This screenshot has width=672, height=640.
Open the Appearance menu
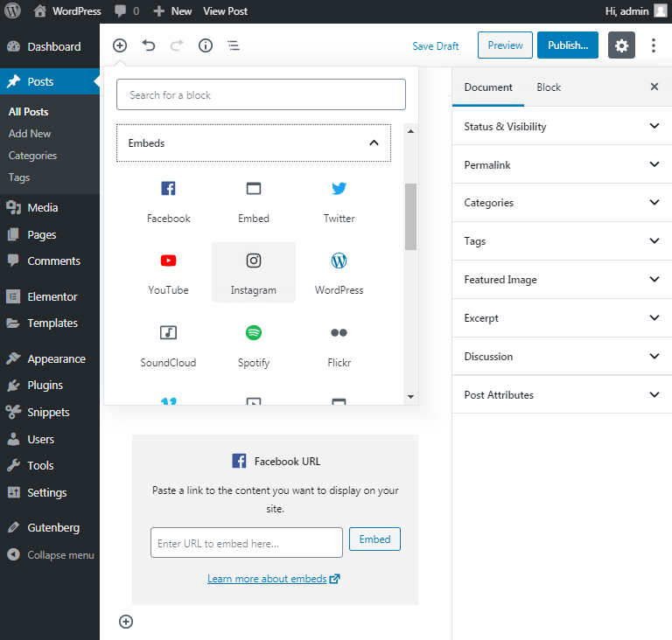[50, 359]
